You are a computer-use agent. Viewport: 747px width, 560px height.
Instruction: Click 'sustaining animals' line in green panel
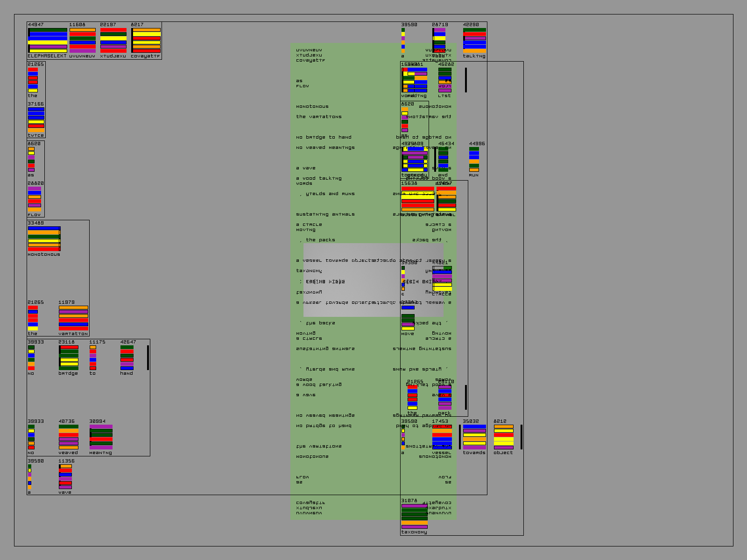click(325, 214)
